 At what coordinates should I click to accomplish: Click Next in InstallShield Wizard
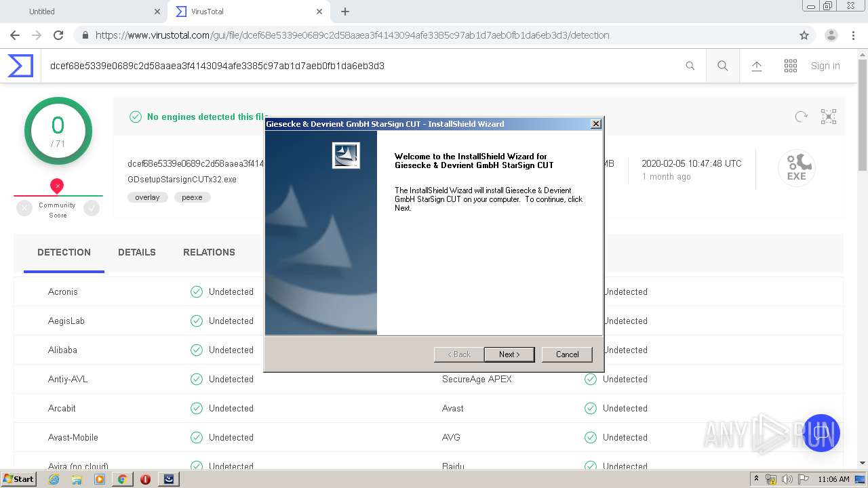[x=509, y=354]
